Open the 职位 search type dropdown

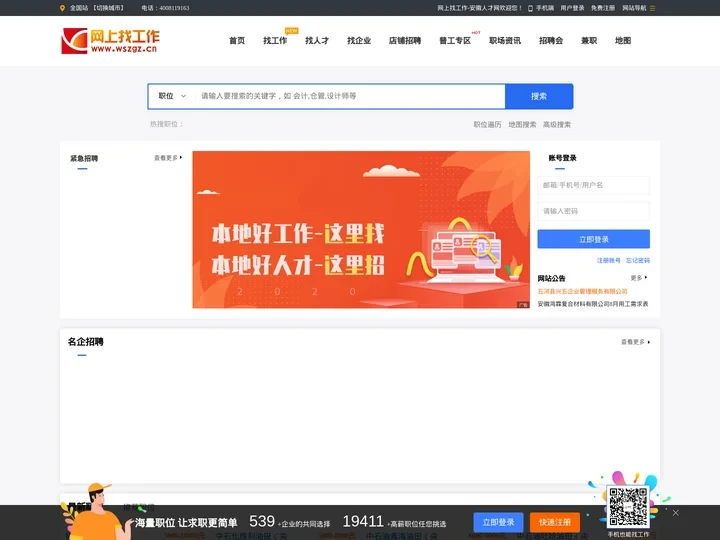172,96
